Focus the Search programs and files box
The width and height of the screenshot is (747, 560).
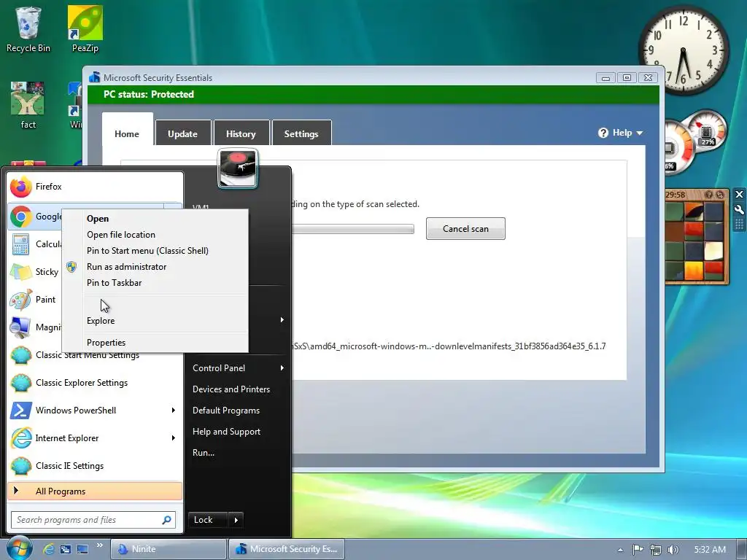[93, 520]
